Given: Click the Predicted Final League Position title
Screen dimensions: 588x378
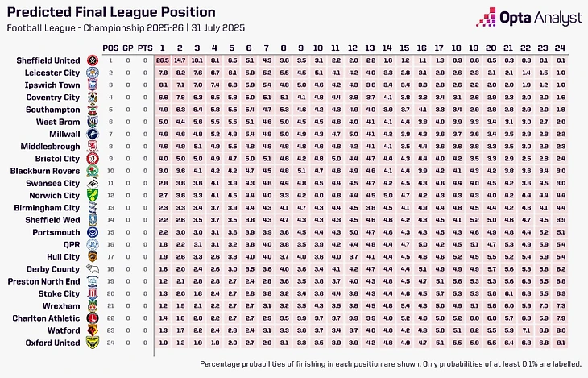Looking at the screenshot, I should click(x=111, y=12).
